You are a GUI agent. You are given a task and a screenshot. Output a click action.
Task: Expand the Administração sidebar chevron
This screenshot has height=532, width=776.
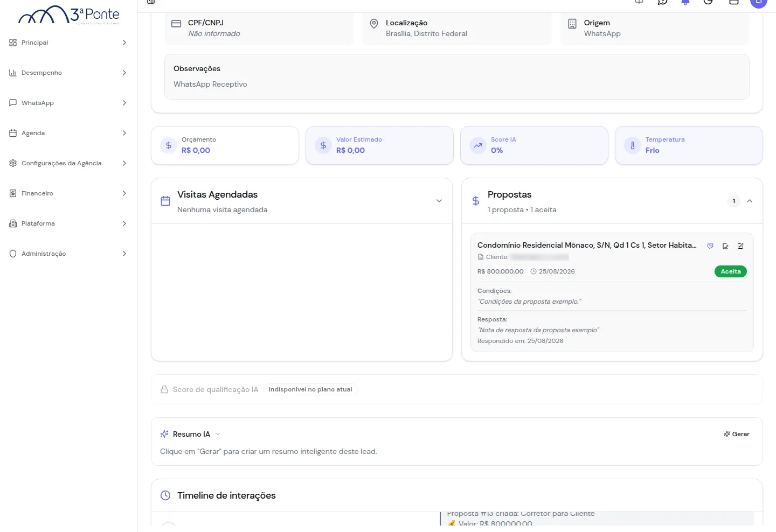tap(124, 254)
